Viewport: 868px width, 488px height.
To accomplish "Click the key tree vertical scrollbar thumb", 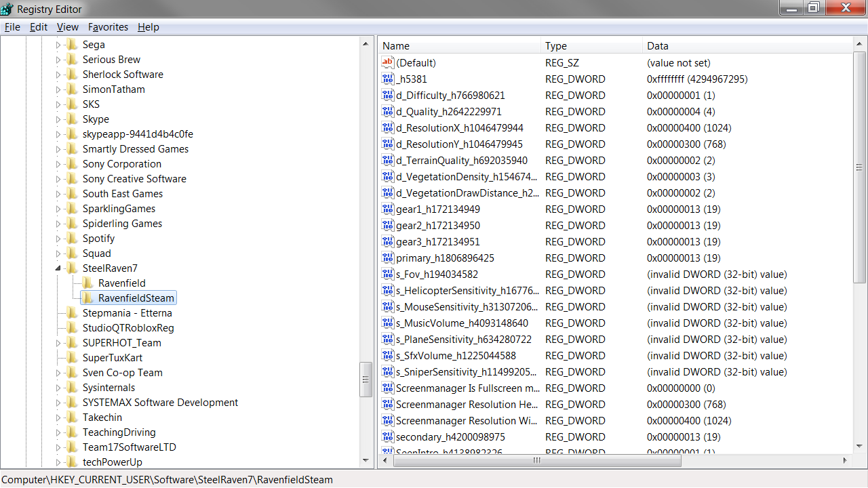I will tap(366, 380).
